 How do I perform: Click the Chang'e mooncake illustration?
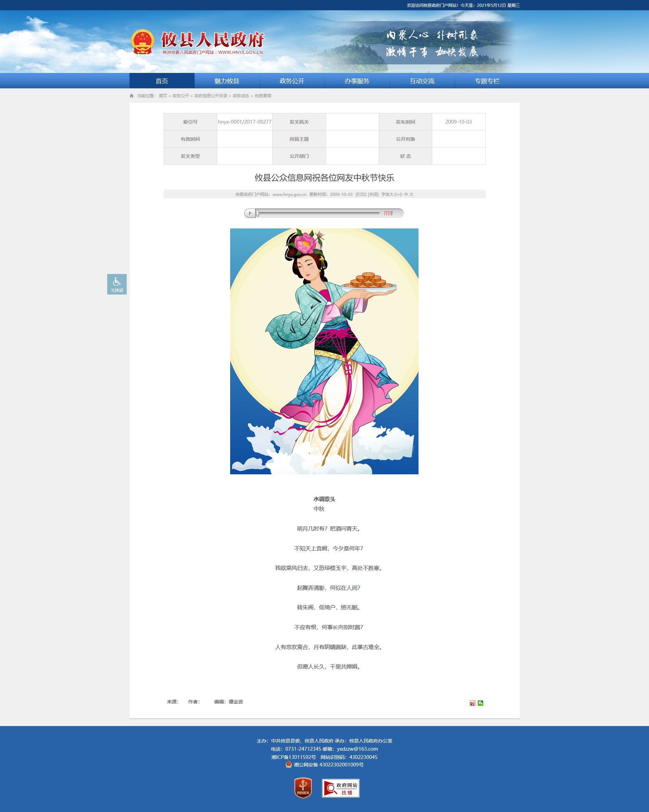point(324,351)
